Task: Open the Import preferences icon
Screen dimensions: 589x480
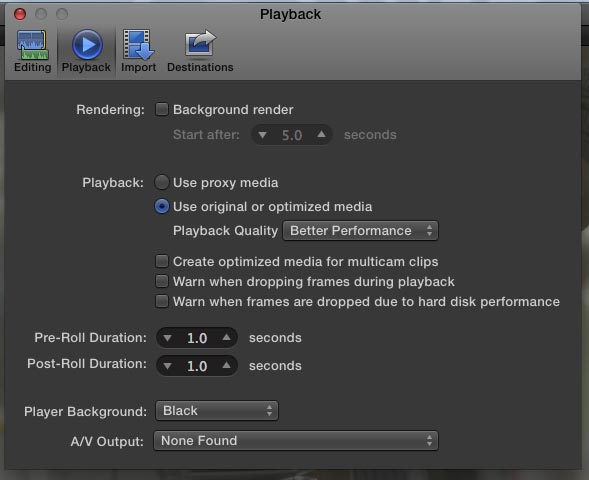Action: (x=138, y=45)
